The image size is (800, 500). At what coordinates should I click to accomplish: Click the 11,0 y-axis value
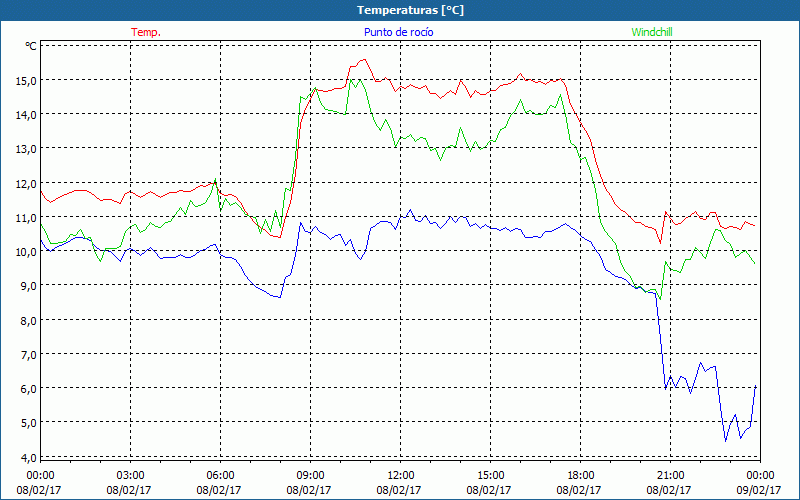(27, 217)
